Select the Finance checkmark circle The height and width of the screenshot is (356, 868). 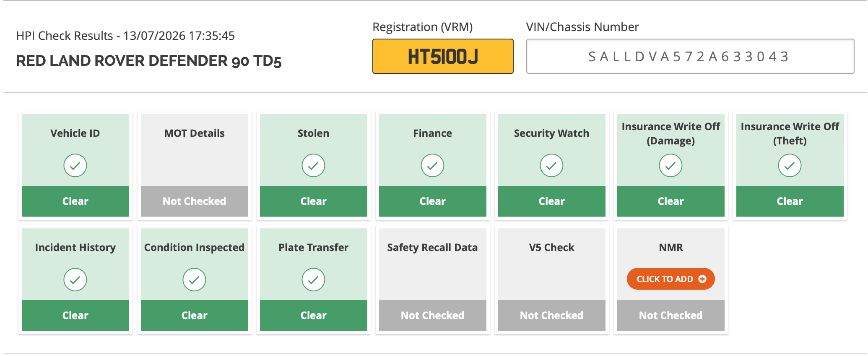pos(432,165)
